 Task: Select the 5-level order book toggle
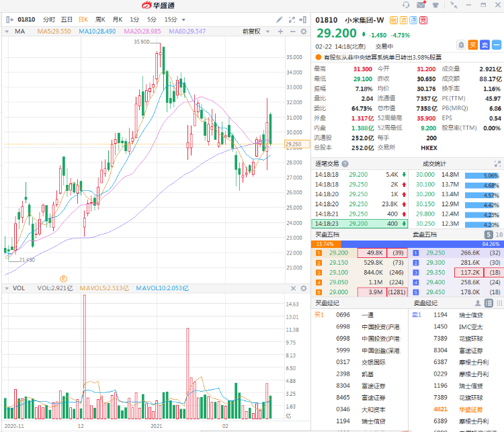click(489, 234)
